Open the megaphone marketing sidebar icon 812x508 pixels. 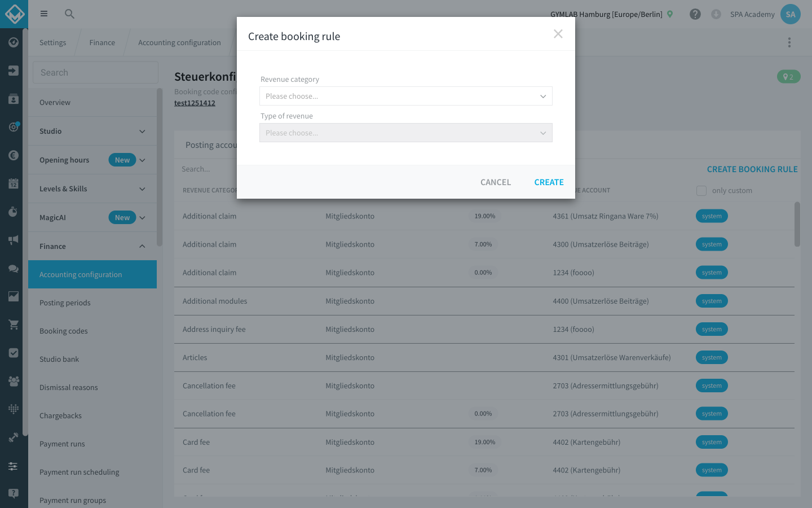pyautogui.click(x=14, y=240)
